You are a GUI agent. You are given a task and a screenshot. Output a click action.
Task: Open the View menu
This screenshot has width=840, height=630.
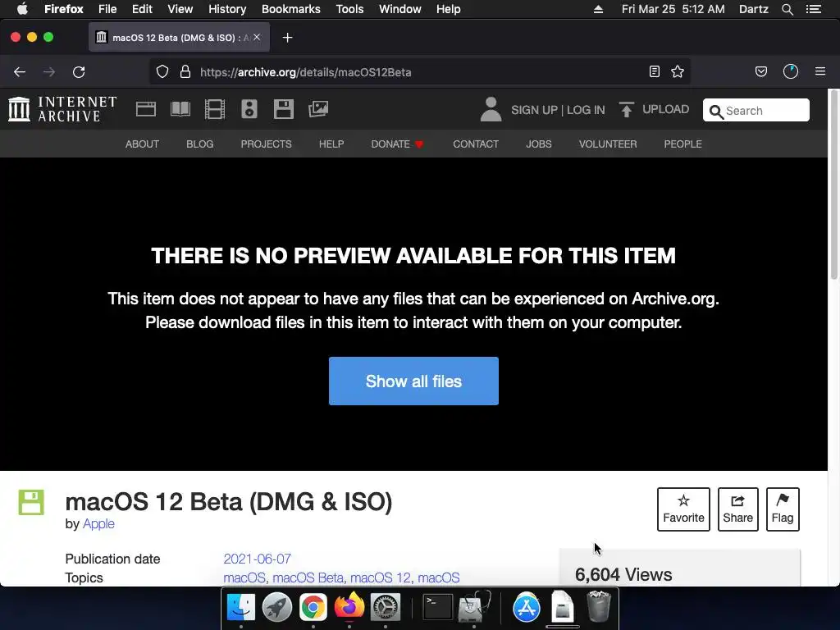coord(180,9)
